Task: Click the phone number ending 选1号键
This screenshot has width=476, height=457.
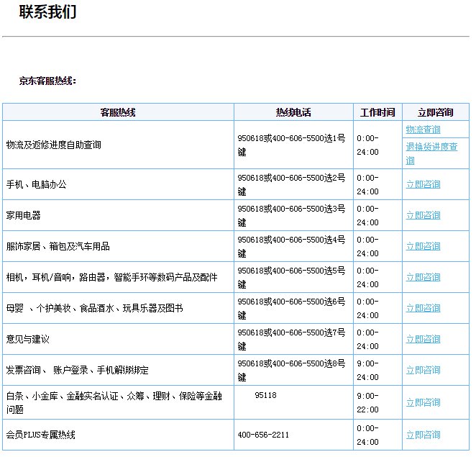Action: point(291,145)
